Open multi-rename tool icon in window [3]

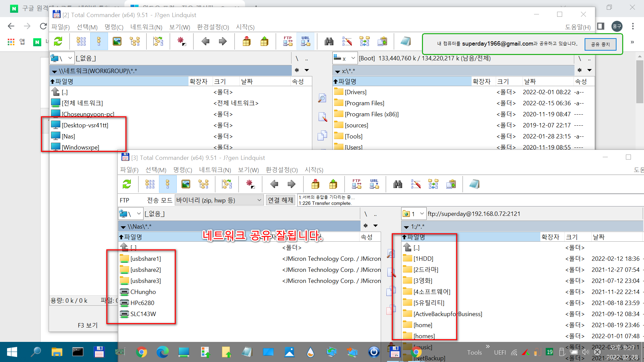point(416,184)
